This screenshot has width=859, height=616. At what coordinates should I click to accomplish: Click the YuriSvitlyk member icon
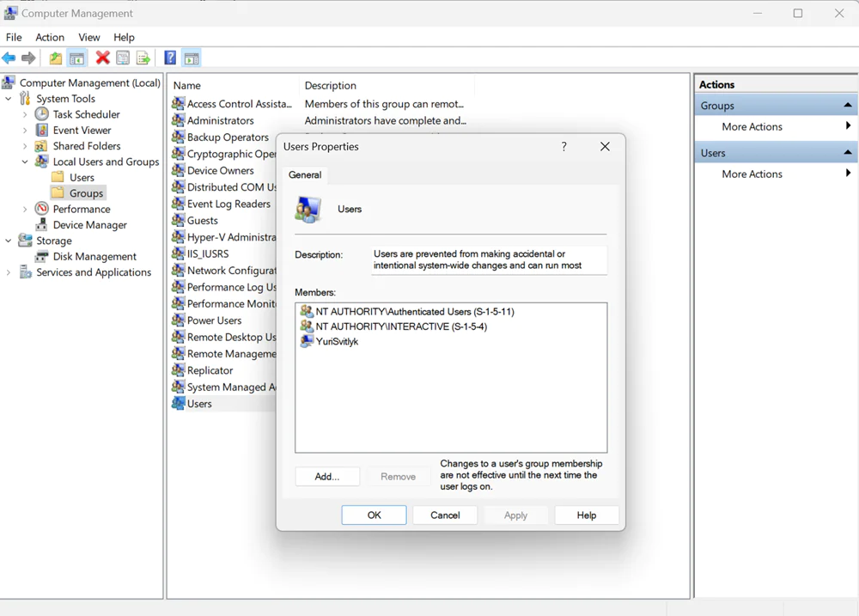tap(307, 341)
